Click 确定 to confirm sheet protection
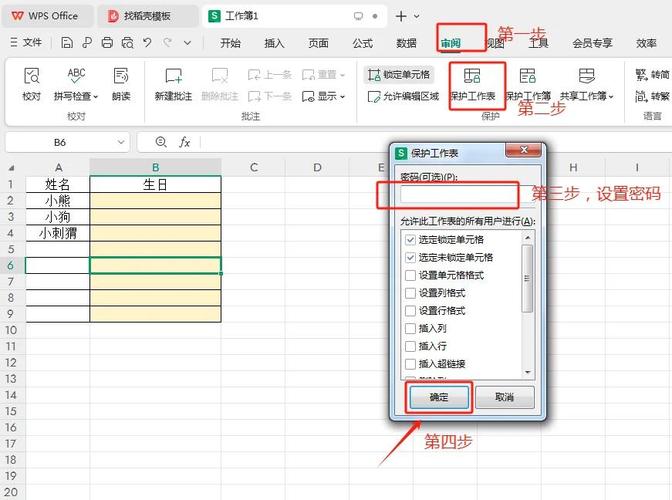 pyautogui.click(x=439, y=397)
